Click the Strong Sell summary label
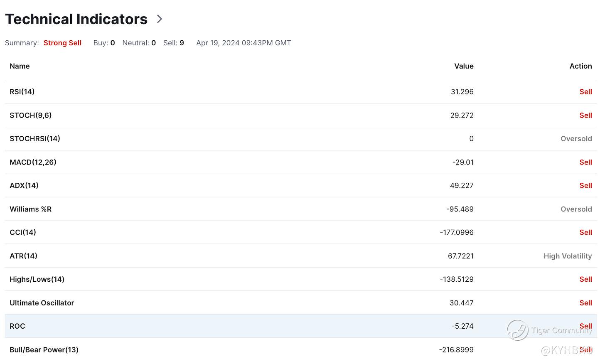This screenshot has width=605, height=364. tap(62, 43)
